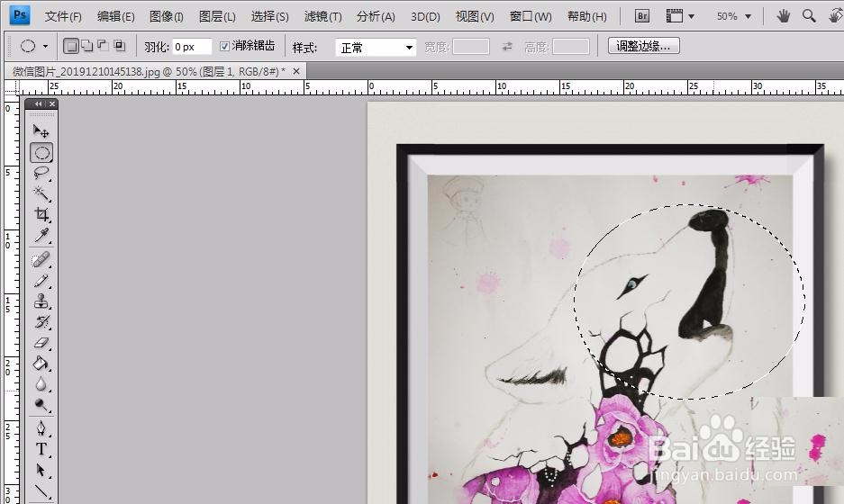
Task: Open the 样式 style dropdown
Action: (x=376, y=48)
